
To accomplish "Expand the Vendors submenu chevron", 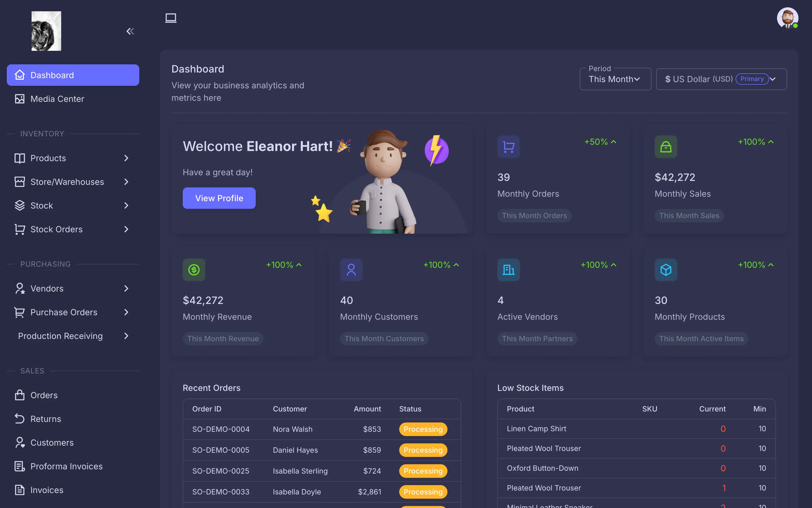I will (126, 288).
